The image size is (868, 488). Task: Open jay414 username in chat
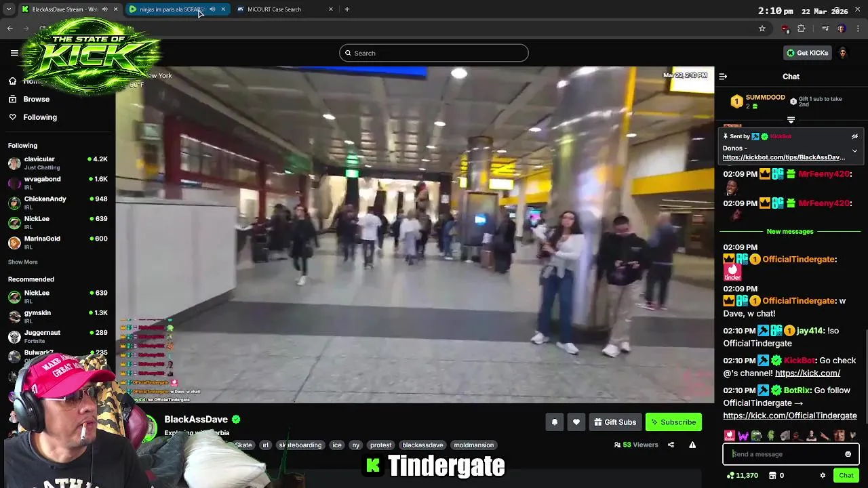[x=810, y=331]
